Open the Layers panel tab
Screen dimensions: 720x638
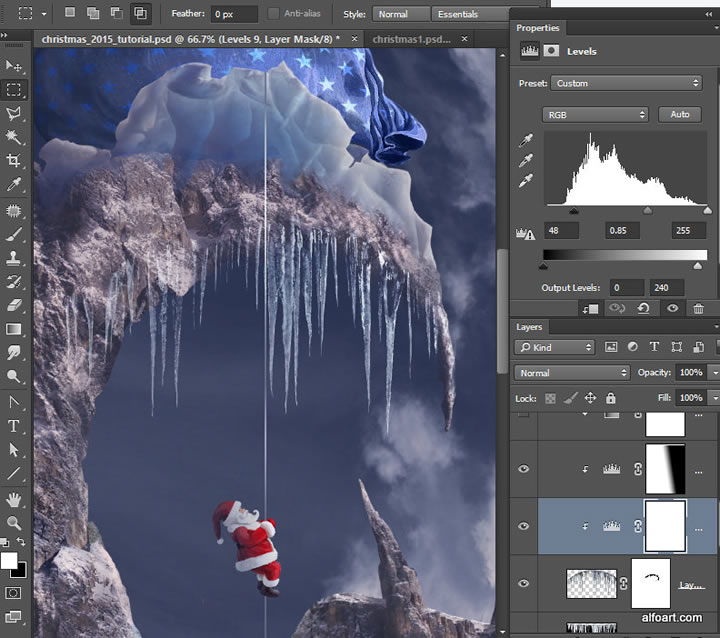[529, 327]
